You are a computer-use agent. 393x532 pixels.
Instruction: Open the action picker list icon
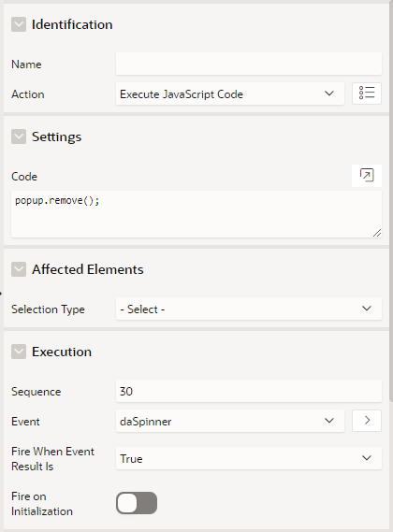pyautogui.click(x=367, y=93)
